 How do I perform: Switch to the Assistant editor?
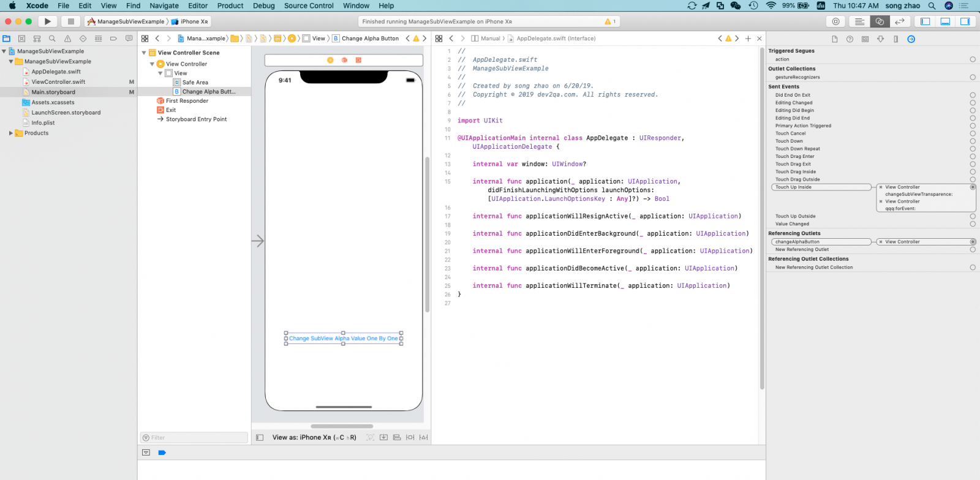point(880,21)
